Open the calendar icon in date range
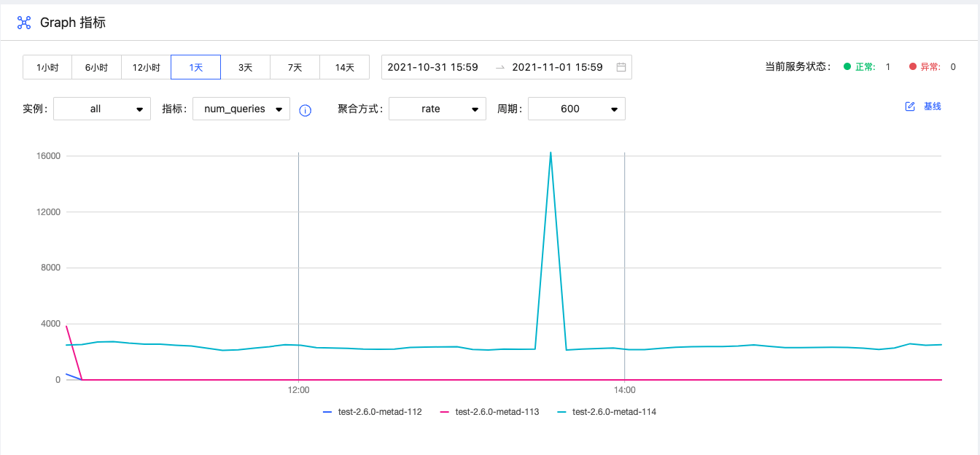 621,67
